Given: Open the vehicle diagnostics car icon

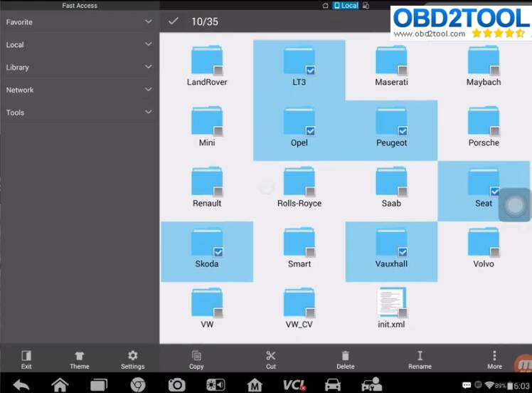Looking at the screenshot, I should pos(333,385).
